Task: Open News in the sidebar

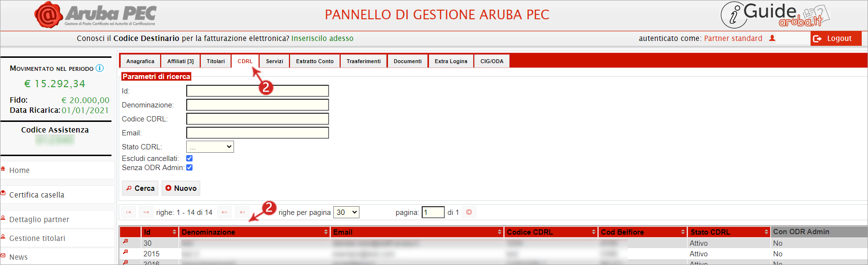Action: click(x=18, y=257)
